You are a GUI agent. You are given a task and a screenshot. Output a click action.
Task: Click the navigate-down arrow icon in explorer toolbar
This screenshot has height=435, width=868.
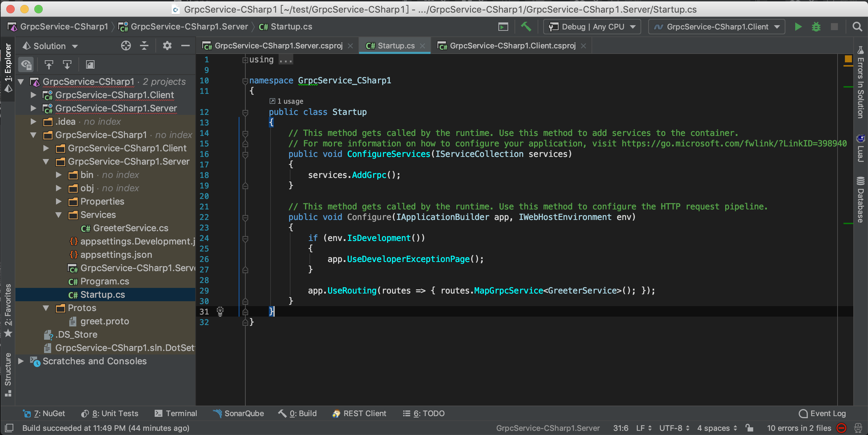click(x=67, y=64)
